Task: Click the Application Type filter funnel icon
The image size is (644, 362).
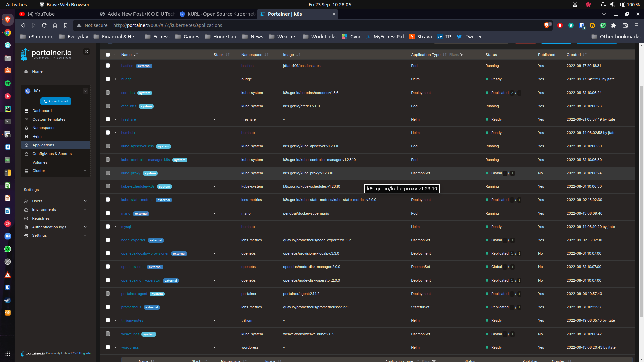Action: [462, 55]
